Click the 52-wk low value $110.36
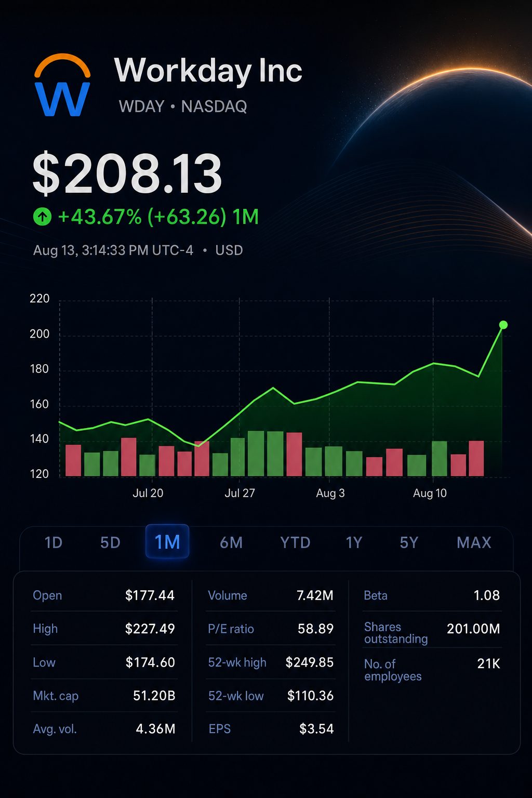The width and height of the screenshot is (532, 798). pyautogui.click(x=310, y=696)
